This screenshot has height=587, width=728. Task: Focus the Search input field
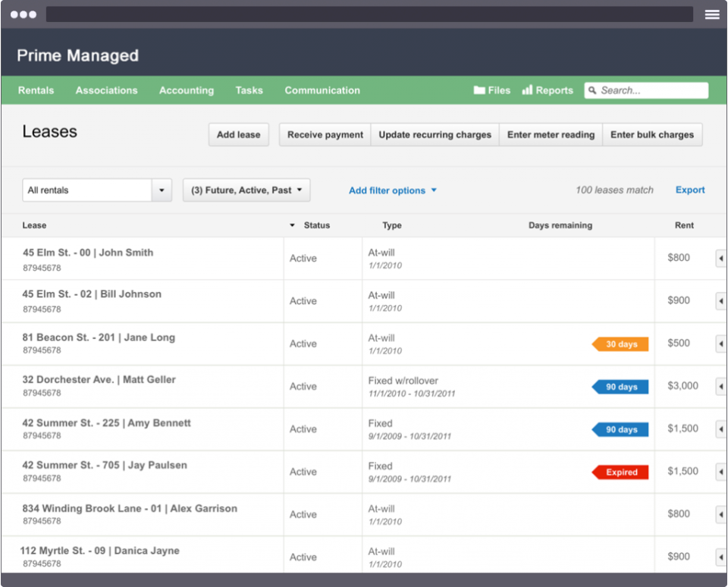(x=652, y=90)
